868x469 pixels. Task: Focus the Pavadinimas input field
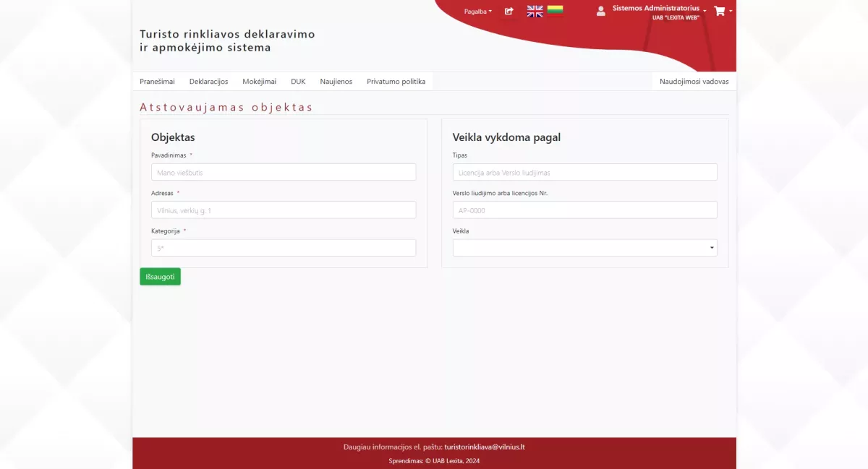tap(284, 172)
